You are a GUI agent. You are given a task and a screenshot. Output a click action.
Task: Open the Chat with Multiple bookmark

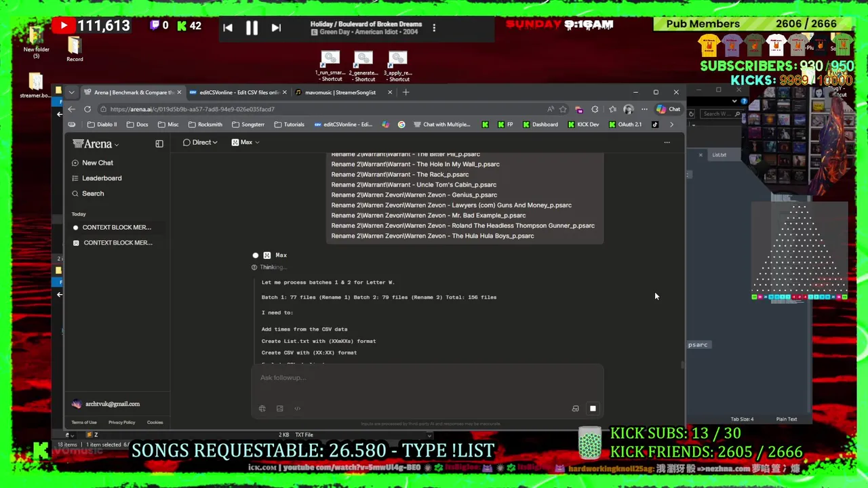442,125
